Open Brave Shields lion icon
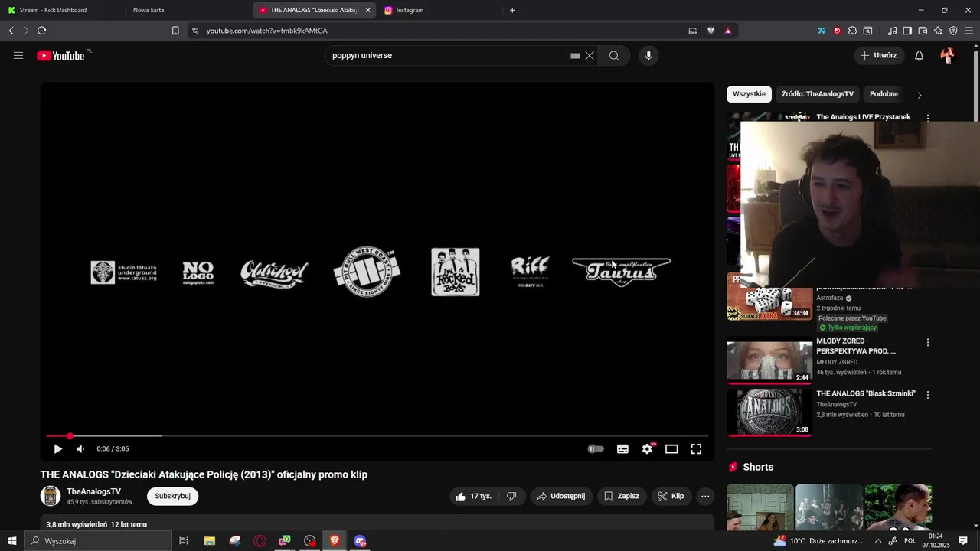 (711, 31)
